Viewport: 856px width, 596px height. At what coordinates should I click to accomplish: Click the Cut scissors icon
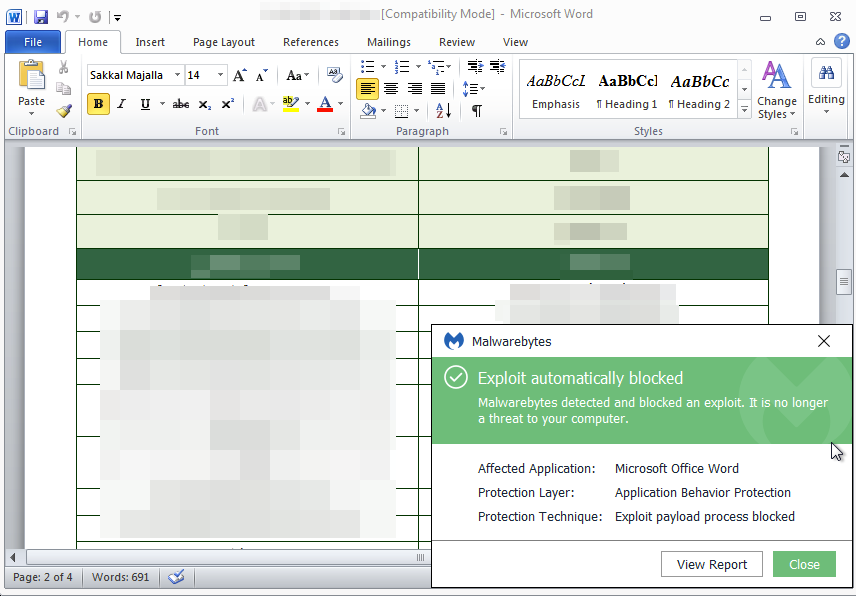click(x=64, y=67)
